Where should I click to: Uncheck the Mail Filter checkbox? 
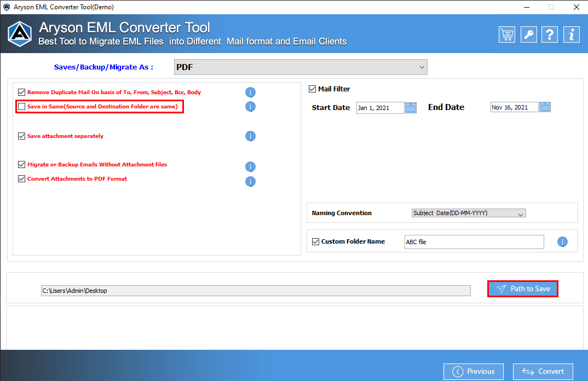313,89
